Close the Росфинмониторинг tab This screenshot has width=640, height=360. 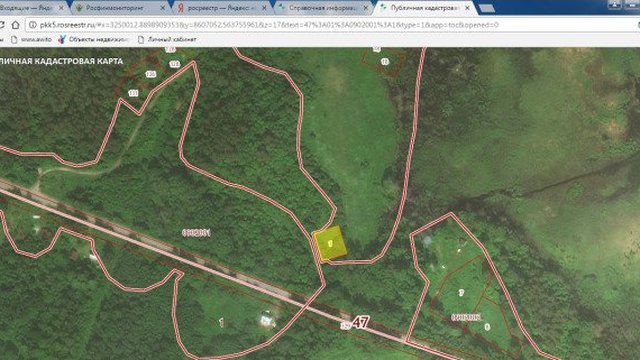click(x=163, y=8)
